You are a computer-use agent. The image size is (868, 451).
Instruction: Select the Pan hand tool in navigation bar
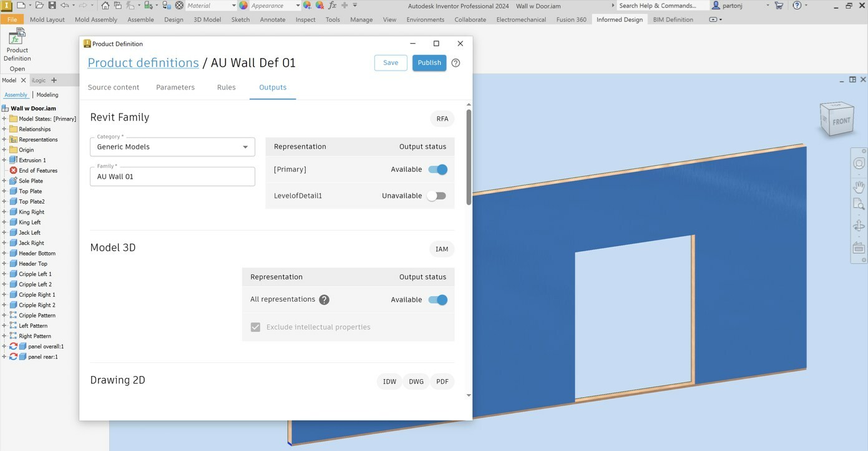pos(859,187)
